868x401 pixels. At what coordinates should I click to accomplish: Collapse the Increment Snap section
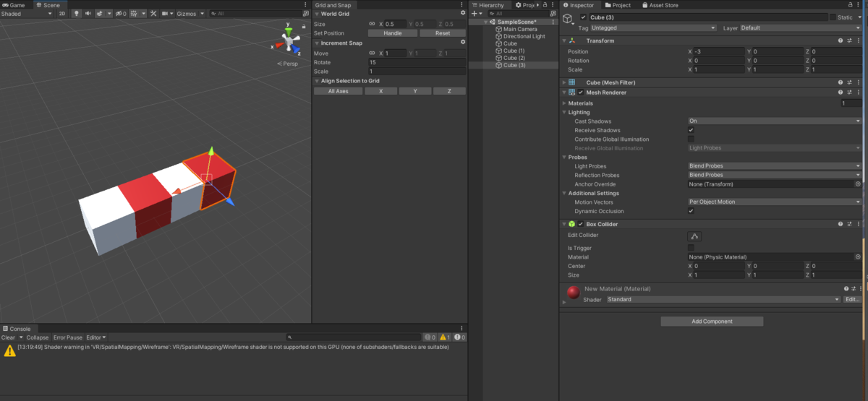coord(316,43)
